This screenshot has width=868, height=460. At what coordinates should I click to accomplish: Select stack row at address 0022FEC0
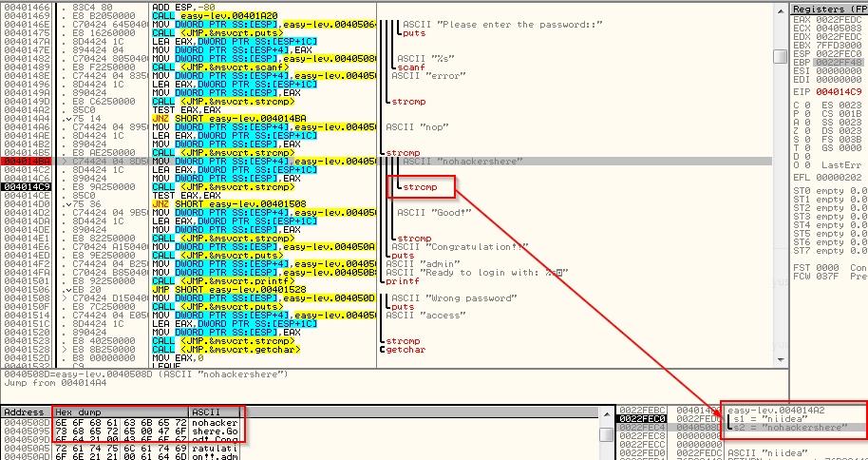[742, 418]
